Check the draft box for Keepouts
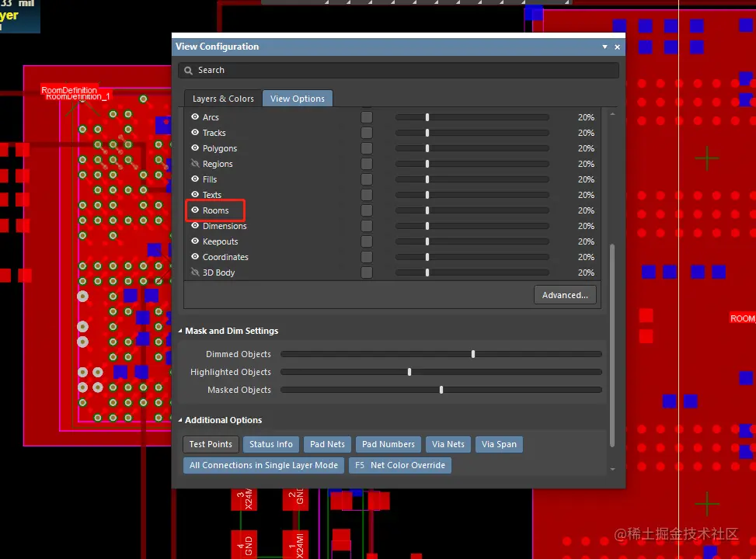 (367, 241)
